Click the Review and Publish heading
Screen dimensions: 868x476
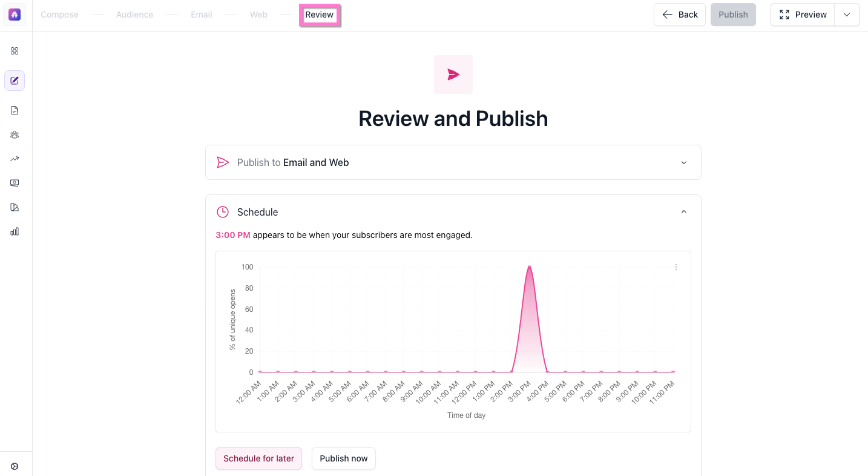[453, 118]
